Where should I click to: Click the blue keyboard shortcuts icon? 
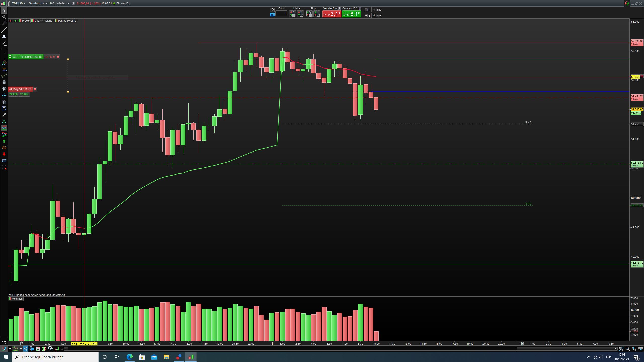click(272, 15)
